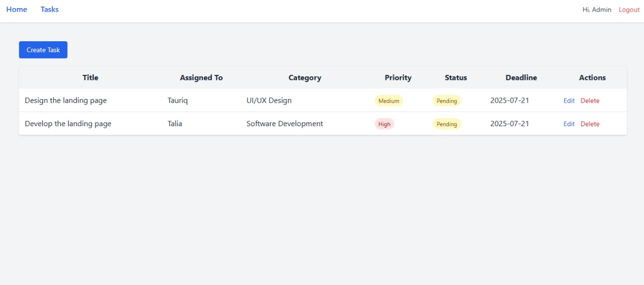Delete the Develop the landing page task

tap(590, 124)
